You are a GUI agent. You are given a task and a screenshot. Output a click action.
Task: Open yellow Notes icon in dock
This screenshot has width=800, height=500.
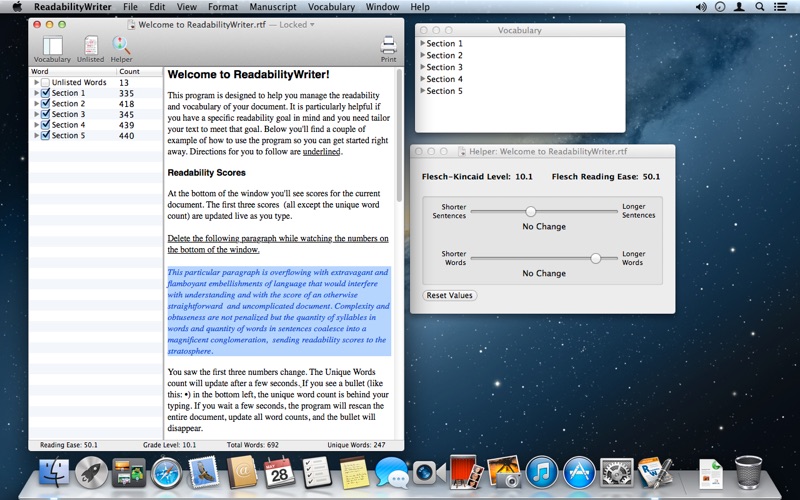click(354, 472)
